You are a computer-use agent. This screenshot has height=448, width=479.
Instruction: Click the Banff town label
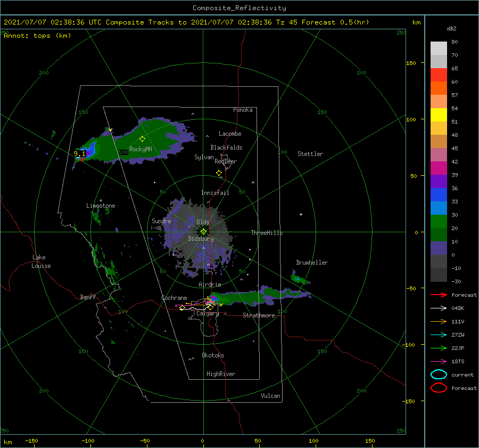(88, 297)
